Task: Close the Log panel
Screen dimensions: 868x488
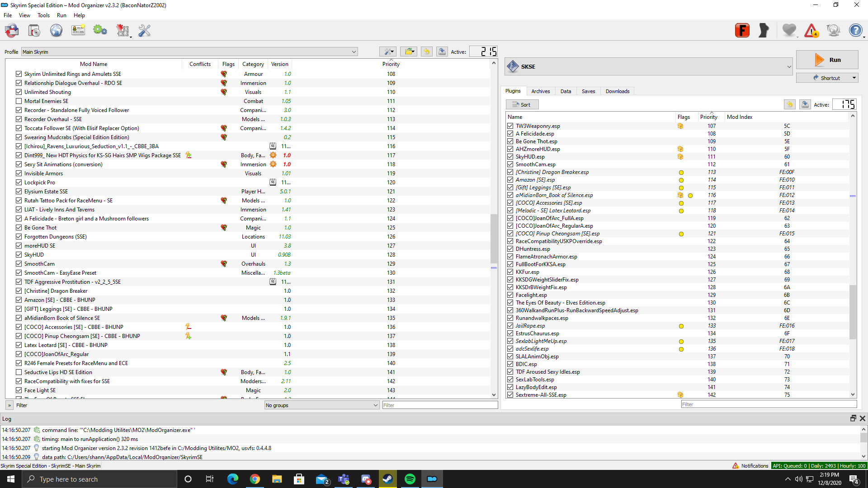Action: coord(863,418)
